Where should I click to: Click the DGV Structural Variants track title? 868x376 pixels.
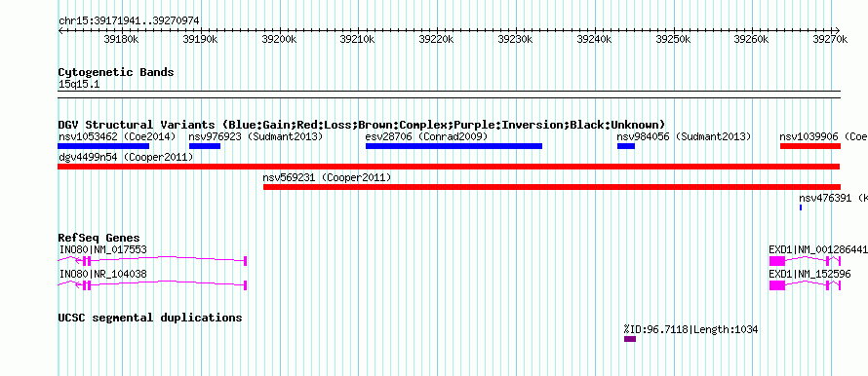(362, 125)
